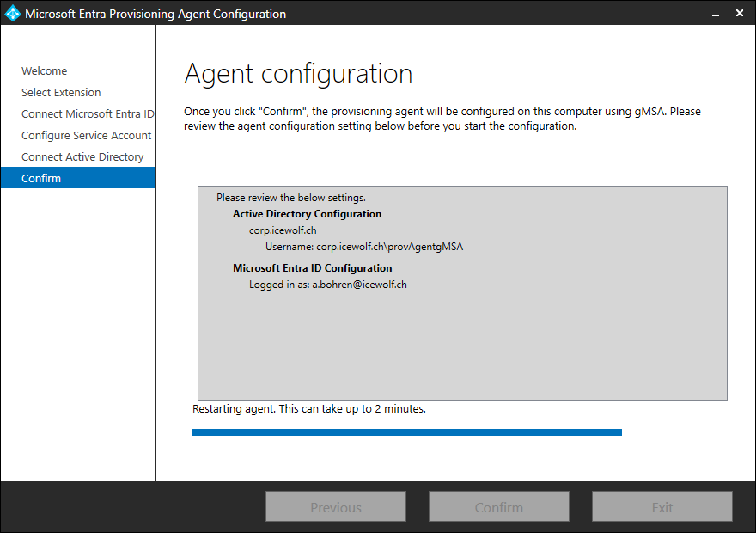756x533 pixels.
Task: Select the logged in as a.bohren@icewolf.ch line
Action: pyautogui.click(x=327, y=285)
